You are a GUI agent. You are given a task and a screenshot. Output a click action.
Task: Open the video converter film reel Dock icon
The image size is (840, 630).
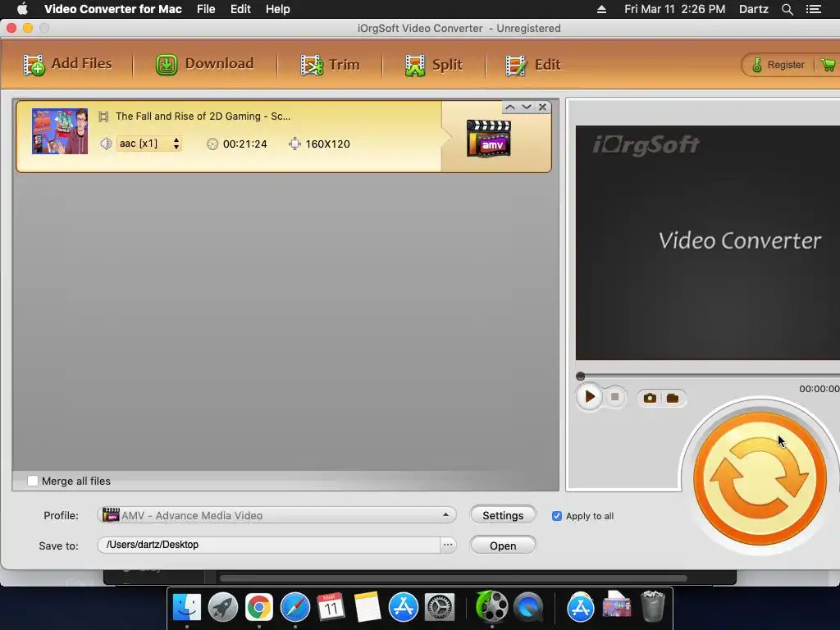(x=491, y=607)
